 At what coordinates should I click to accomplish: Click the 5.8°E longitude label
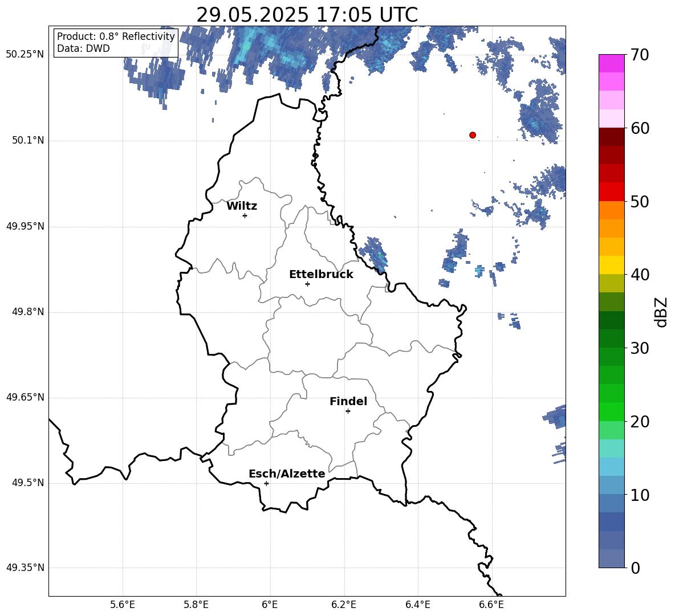tap(196, 605)
